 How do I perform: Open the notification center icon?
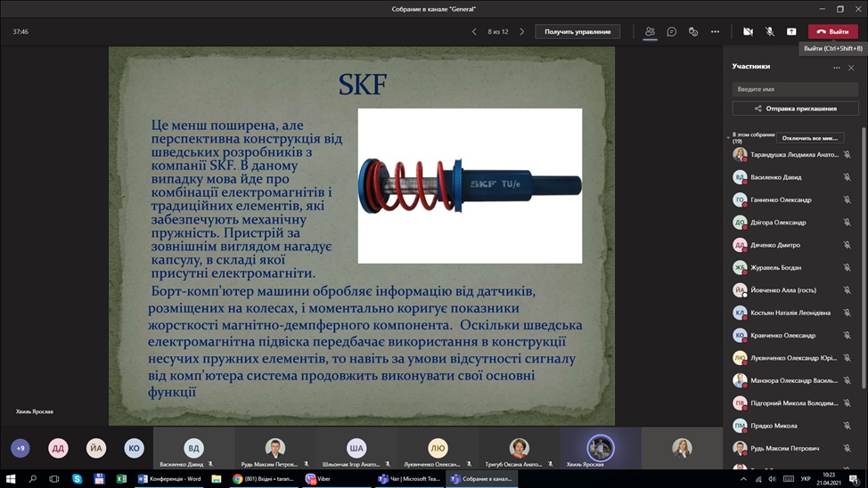pos(855,479)
